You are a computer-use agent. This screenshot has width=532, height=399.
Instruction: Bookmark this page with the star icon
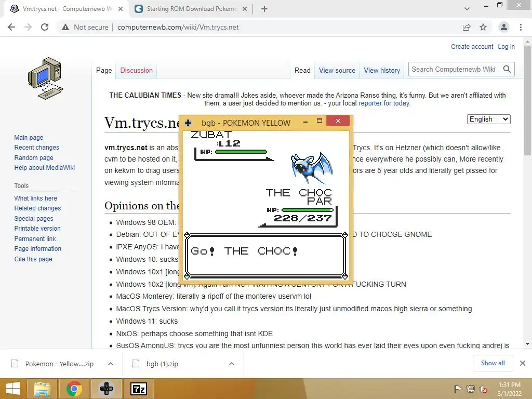click(483, 27)
